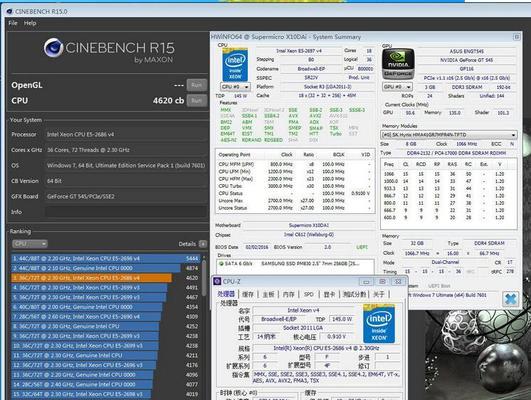Select ranking row 6 scoring 4354
The width and height of the screenshot is (531, 400).
[106, 307]
